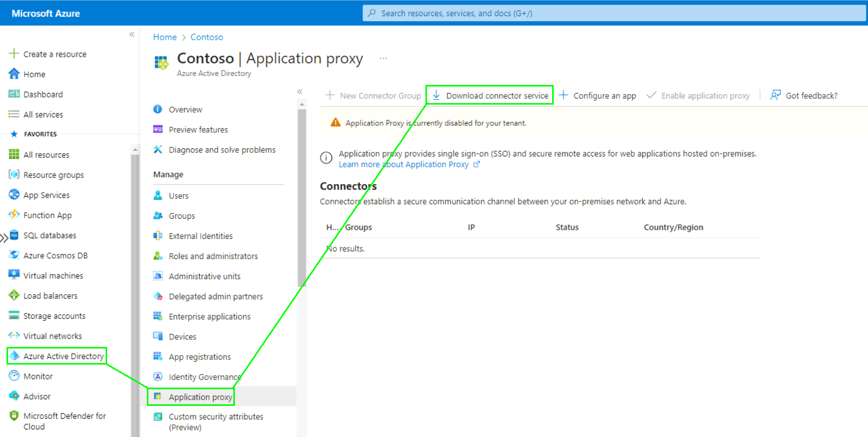Select Enterprise applications in Manage menu
The width and height of the screenshot is (868, 437).
click(209, 316)
